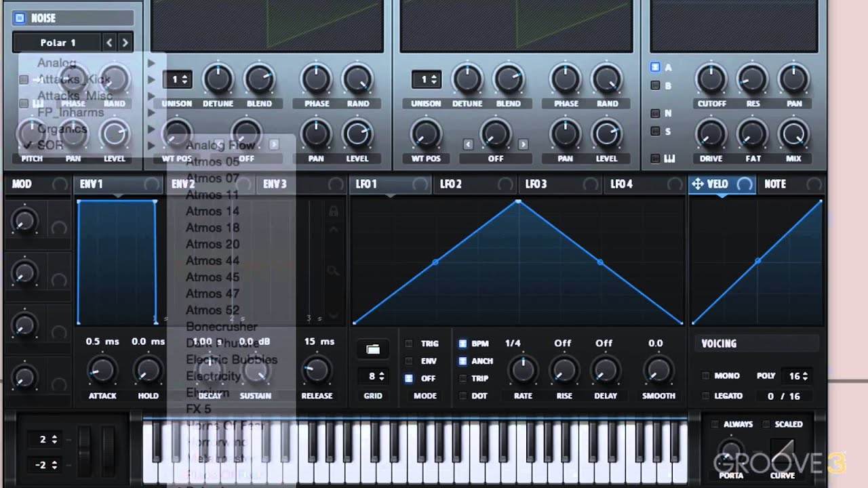This screenshot has height=488, width=868.
Task: Click the previous noise sample arrow
Action: (109, 43)
